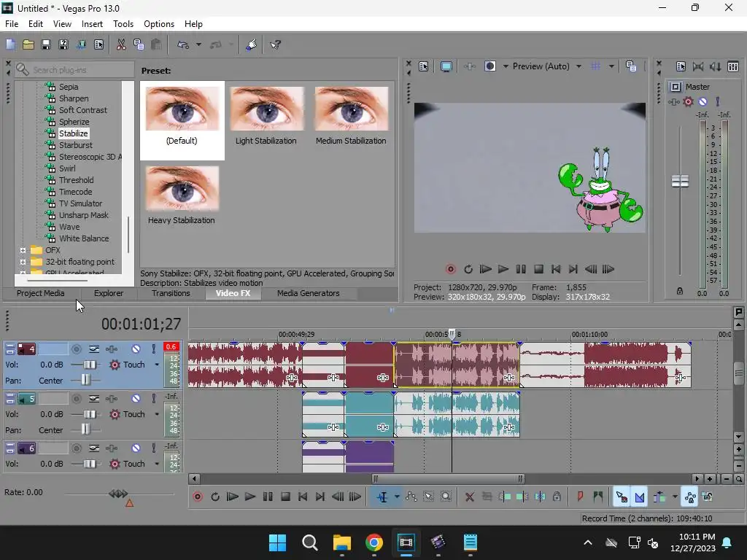Select the Normal Edit tool in bottom toolbar
Viewport: 747px width, 560px height.
pyautogui.click(x=382, y=497)
